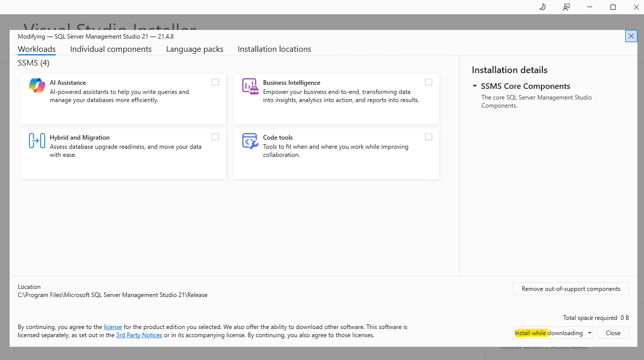Screen dimensions: 644x360
Task: Collapse the SSMS Core Components section
Action: tap(475, 86)
